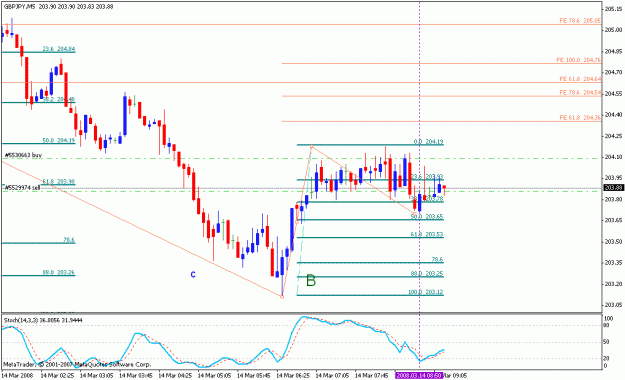This screenshot has height=380, width=625.
Task: Click the 0.0 204.19 Fibonacci level label
Action: point(428,142)
